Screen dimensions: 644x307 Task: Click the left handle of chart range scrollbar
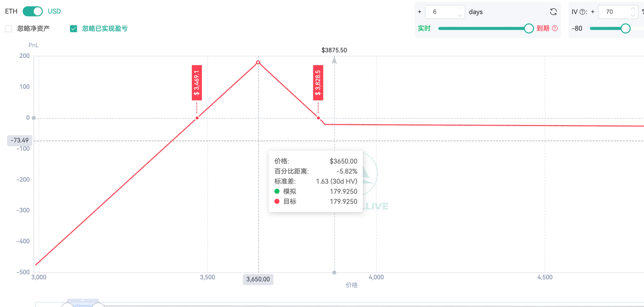pos(67,305)
